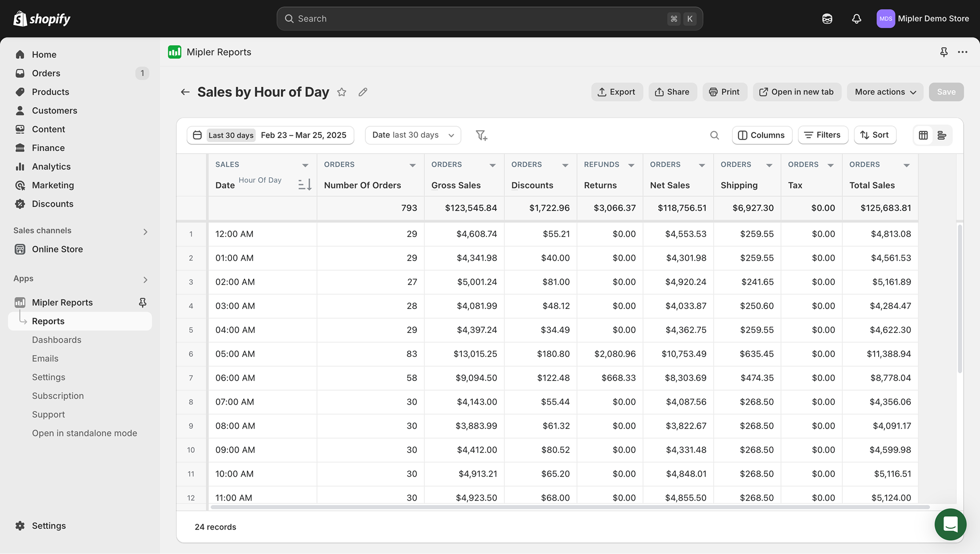Screen dimensions: 980x554
Task: Expand the Date last 30 days dropdown
Action: (413, 135)
